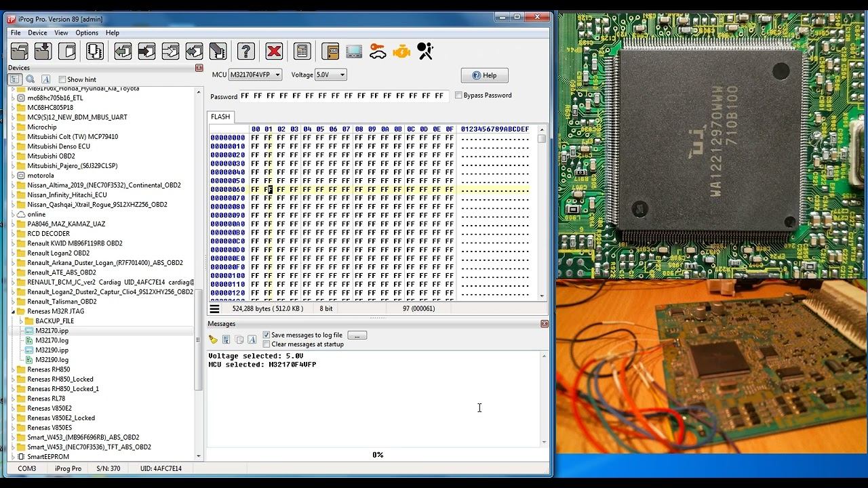Select M32170.log file
Screen dimensions: 868x488
pyautogui.click(x=52, y=340)
